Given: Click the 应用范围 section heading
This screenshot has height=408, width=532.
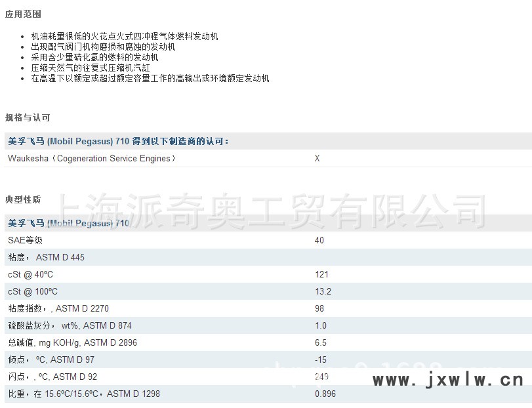Looking at the screenshot, I should [23, 14].
